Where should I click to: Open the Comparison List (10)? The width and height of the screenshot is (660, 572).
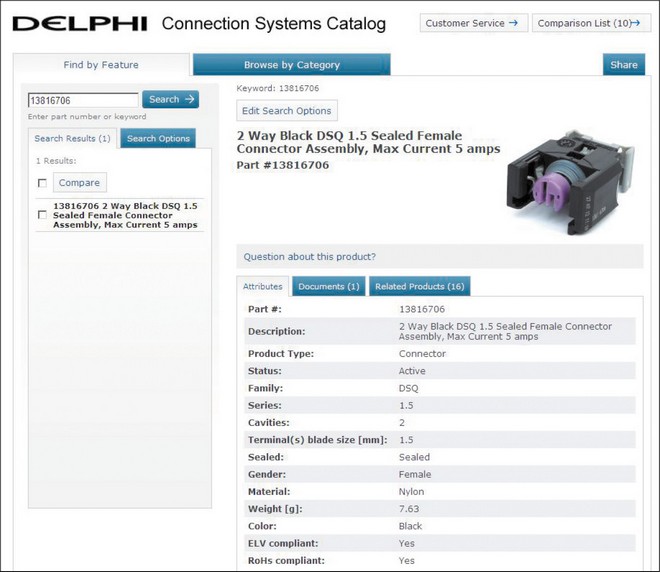point(590,23)
